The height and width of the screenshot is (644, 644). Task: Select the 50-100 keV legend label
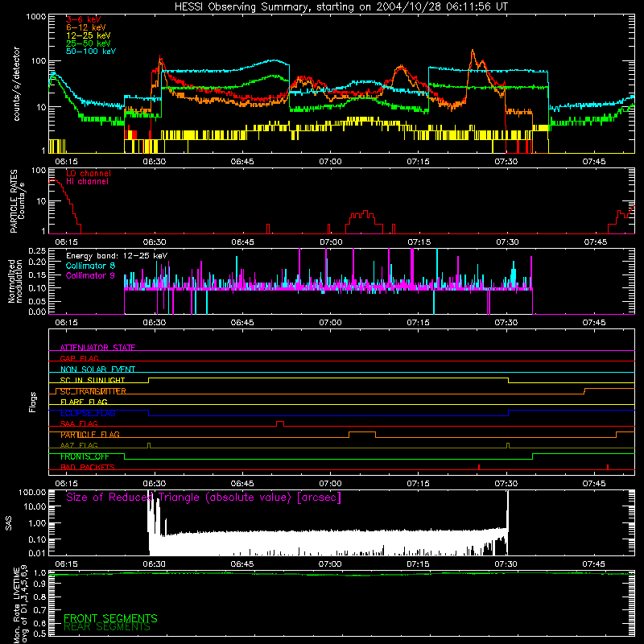[x=91, y=52]
